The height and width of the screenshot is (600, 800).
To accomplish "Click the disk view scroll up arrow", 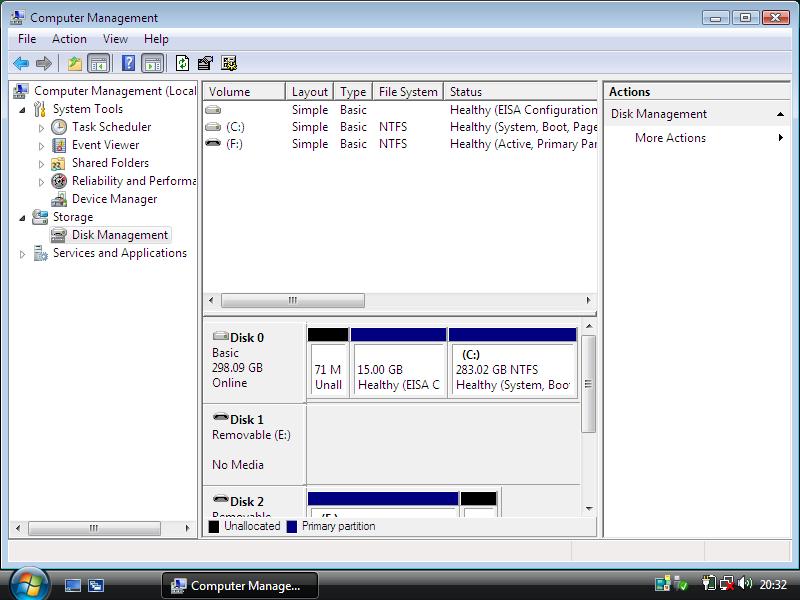I will coord(589,327).
